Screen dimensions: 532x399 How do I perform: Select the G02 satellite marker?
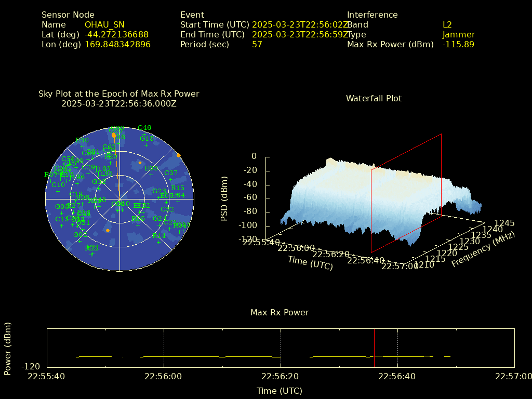pos(80,241)
